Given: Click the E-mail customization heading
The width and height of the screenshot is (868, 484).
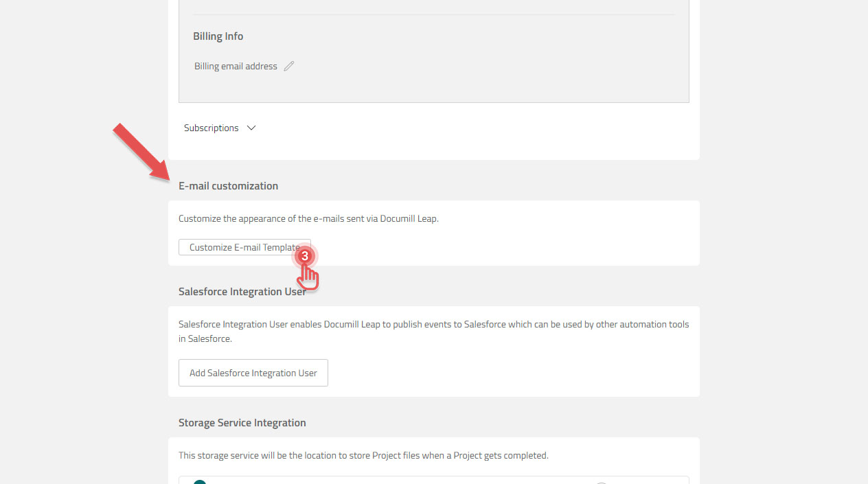Looking at the screenshot, I should coord(228,185).
